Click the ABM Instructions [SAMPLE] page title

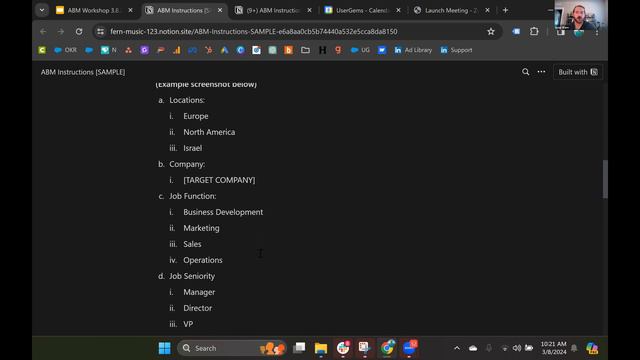pyautogui.click(x=83, y=72)
